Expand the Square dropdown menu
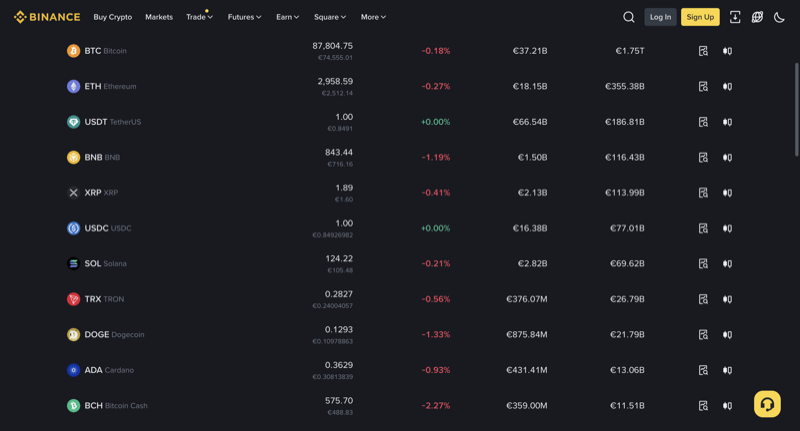The height and width of the screenshot is (431, 800). [x=330, y=17]
